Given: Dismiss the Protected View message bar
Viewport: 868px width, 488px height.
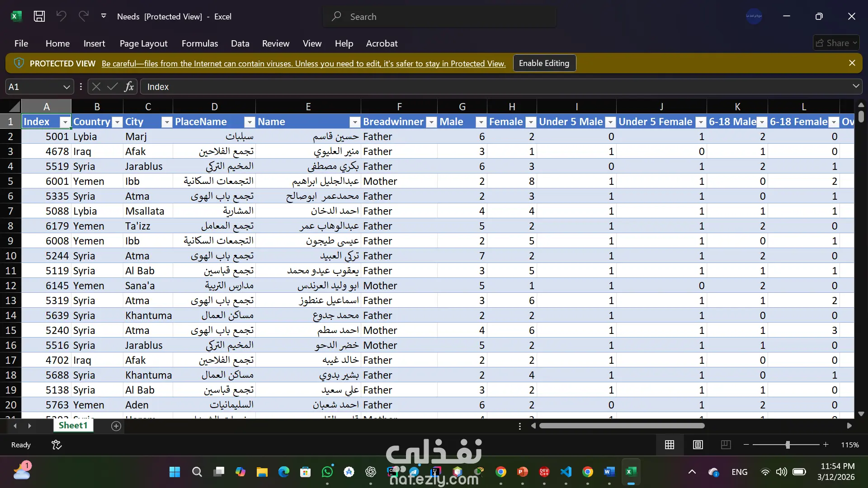Looking at the screenshot, I should click(852, 63).
